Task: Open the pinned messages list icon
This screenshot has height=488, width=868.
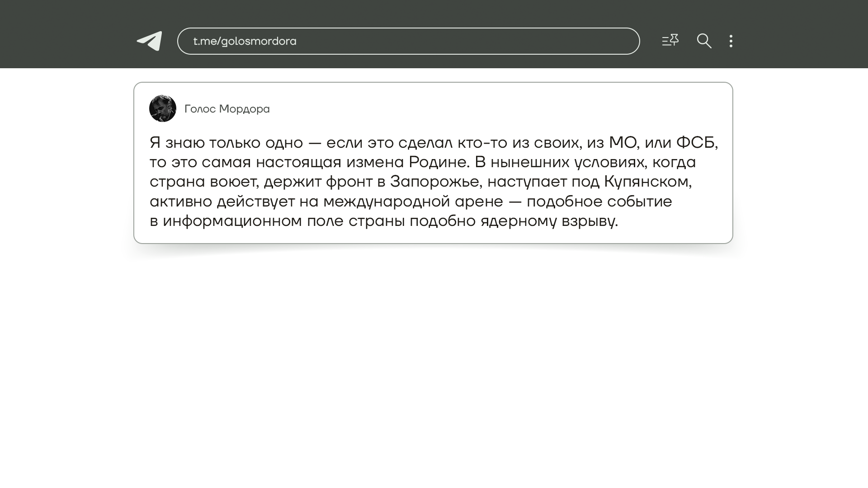Action: pyautogui.click(x=670, y=41)
